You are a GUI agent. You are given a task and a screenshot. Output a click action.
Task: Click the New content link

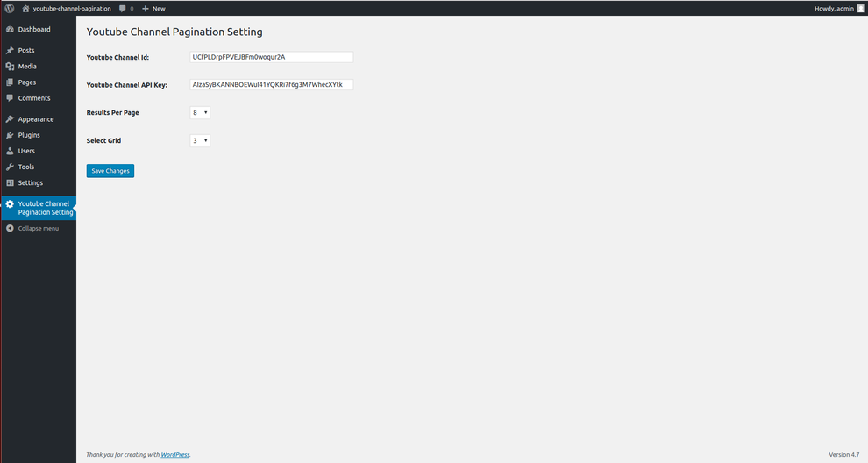159,8
